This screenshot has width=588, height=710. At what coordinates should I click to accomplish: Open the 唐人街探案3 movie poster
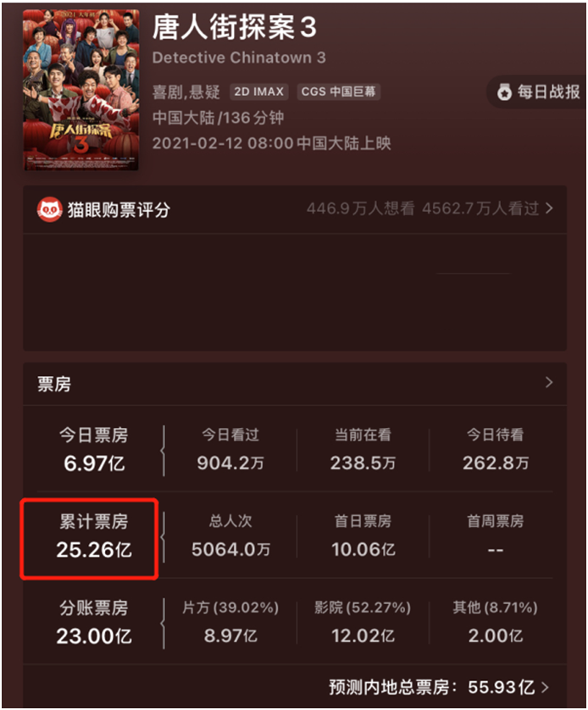[x=81, y=90]
